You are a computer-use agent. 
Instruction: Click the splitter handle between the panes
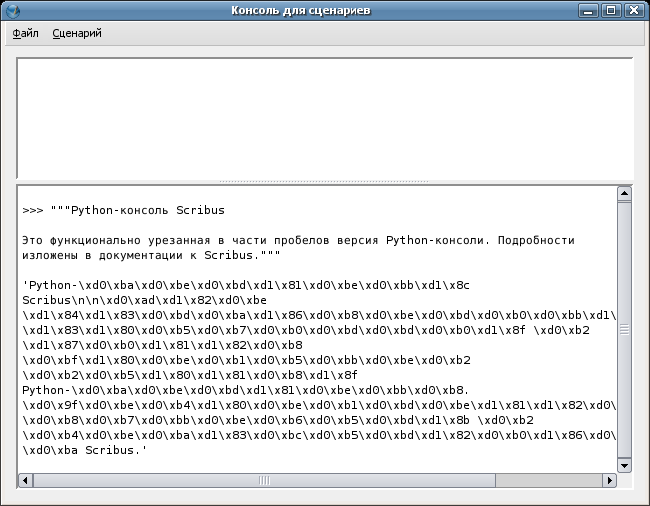(324, 182)
